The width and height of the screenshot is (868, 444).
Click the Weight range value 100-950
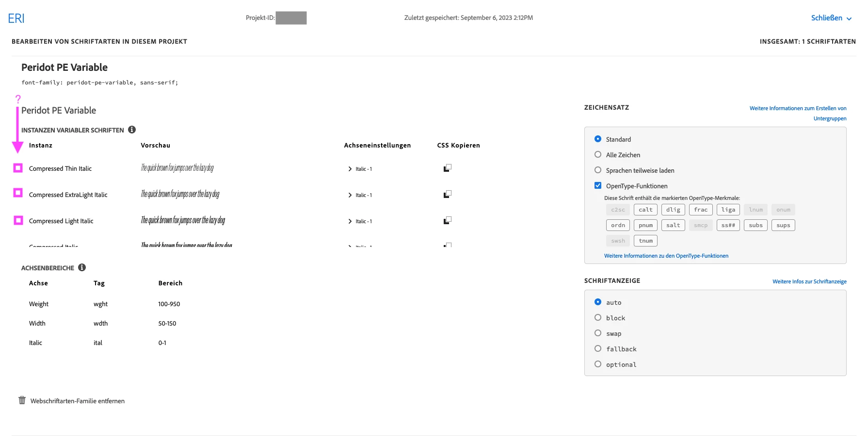(169, 304)
